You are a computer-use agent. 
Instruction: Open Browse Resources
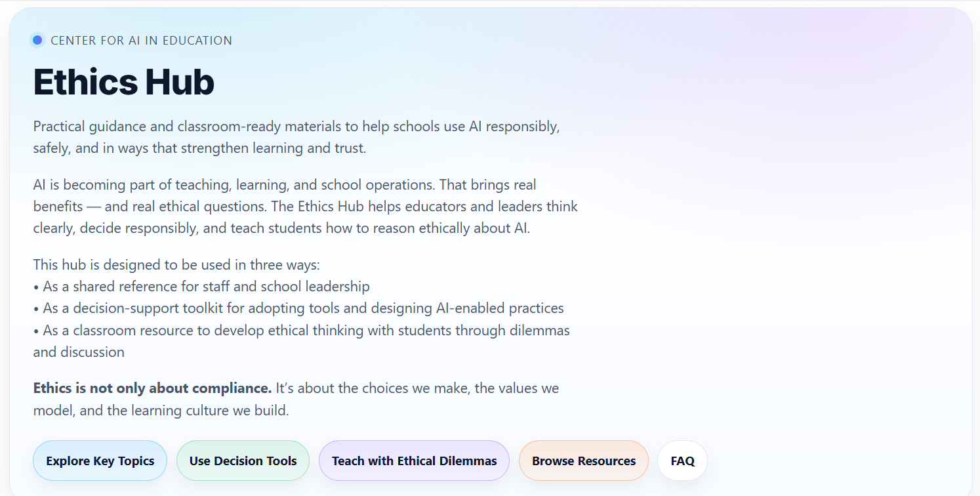click(584, 461)
